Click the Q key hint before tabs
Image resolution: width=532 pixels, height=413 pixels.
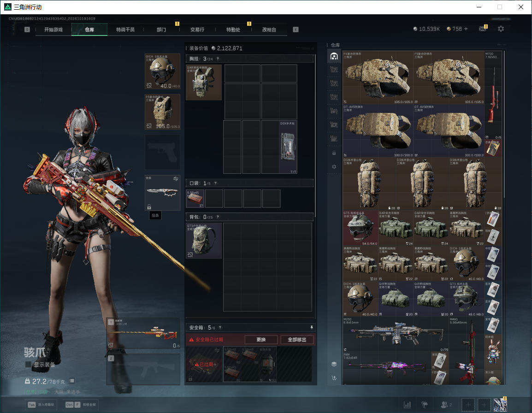(27, 29)
